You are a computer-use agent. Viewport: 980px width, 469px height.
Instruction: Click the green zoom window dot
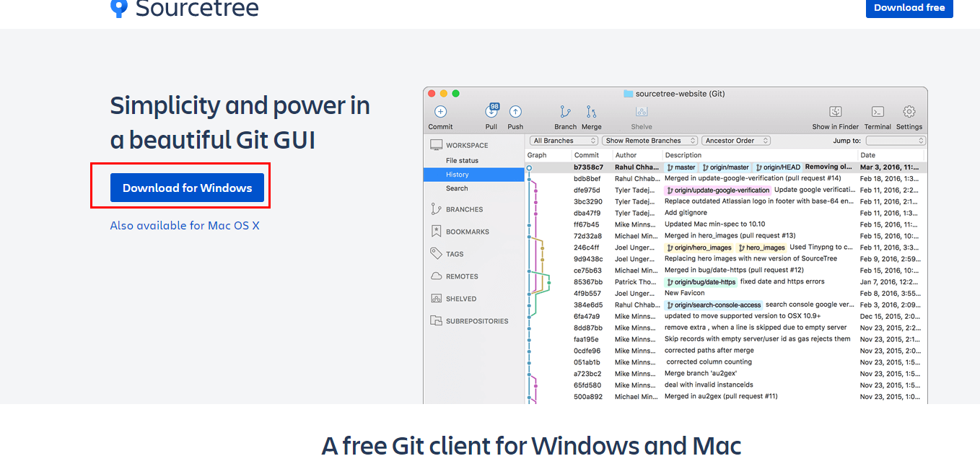tap(456, 94)
